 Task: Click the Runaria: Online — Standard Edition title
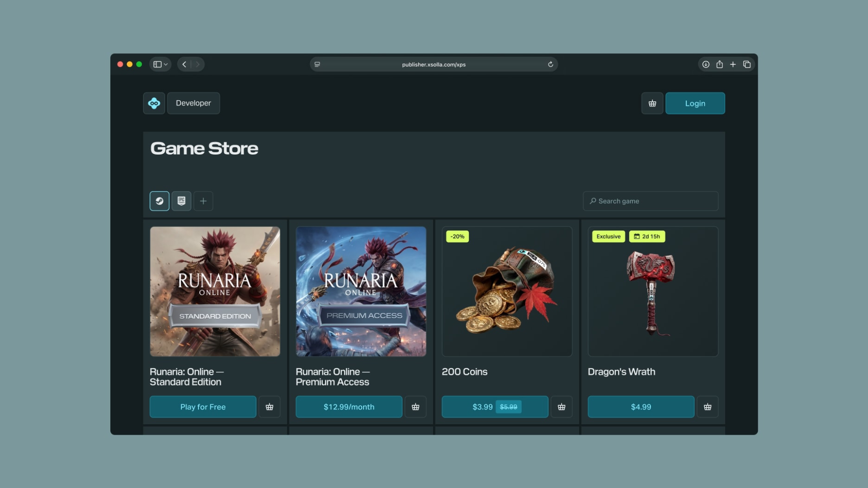187,377
